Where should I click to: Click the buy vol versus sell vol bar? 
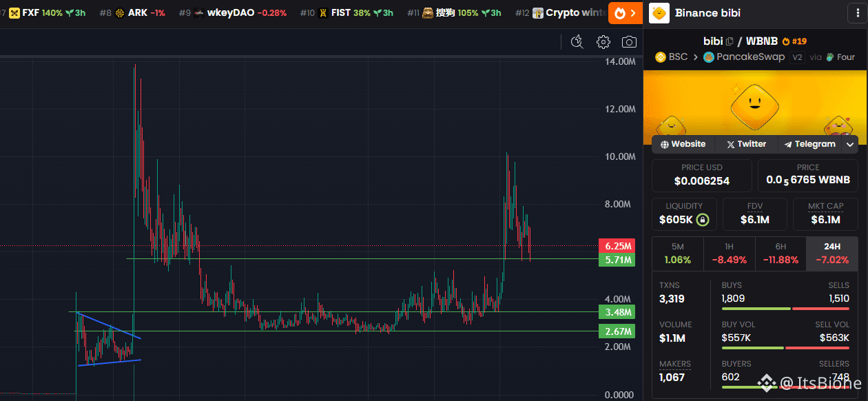[x=785, y=348]
